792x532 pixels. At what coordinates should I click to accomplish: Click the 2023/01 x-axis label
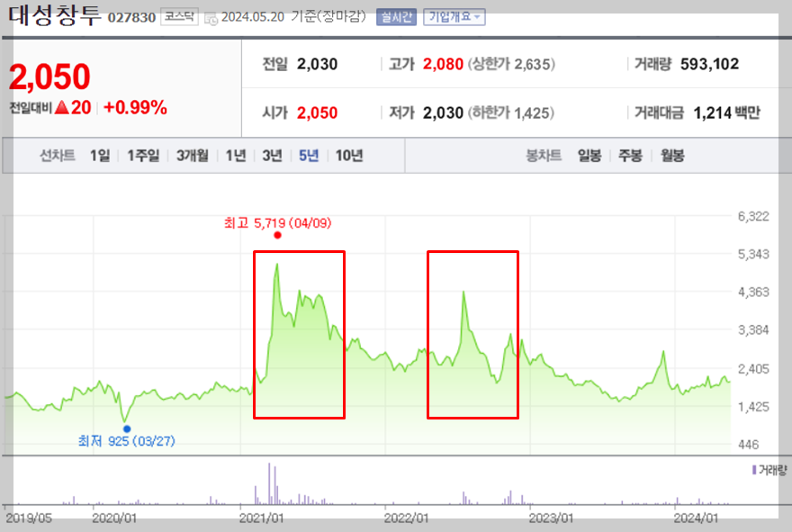[x=551, y=518]
